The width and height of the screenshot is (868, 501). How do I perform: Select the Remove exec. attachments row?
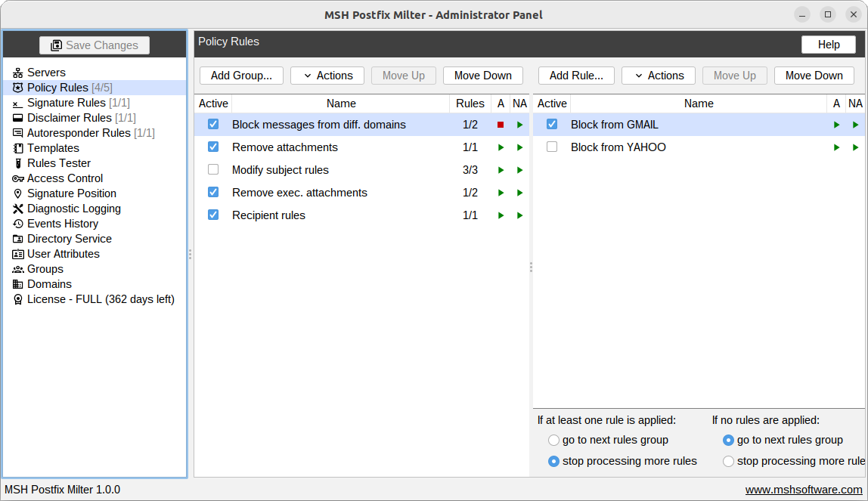pos(362,193)
